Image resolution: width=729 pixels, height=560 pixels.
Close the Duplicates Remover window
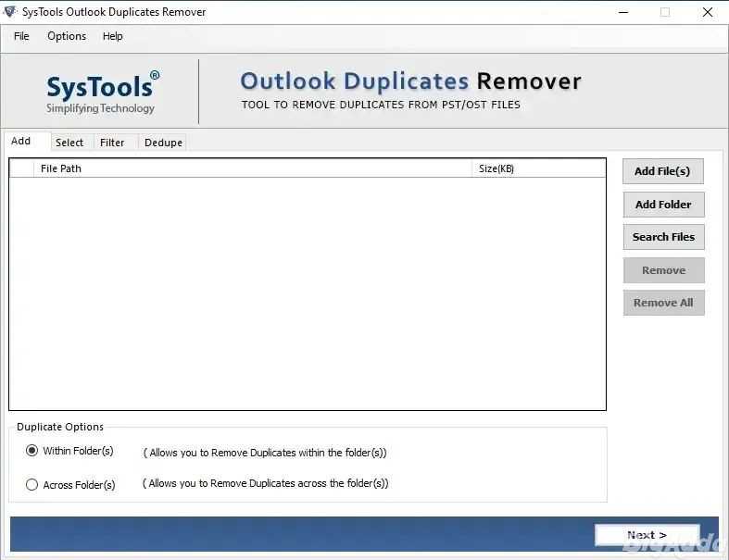708,12
